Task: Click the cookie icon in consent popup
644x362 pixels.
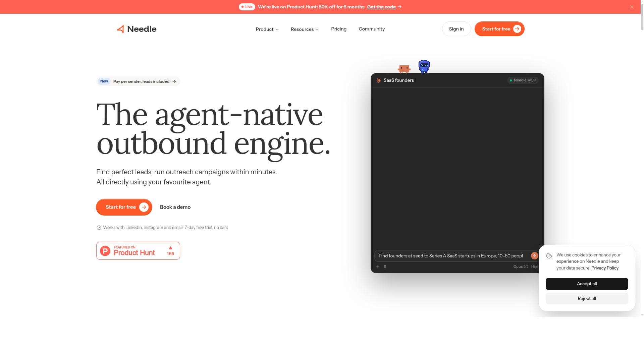Action: point(549,256)
